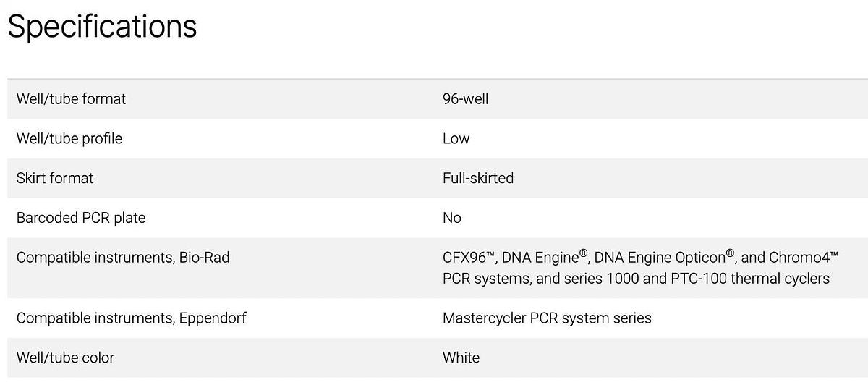This screenshot has width=868, height=385.
Task: Click the Specifications heading
Action: (102, 27)
